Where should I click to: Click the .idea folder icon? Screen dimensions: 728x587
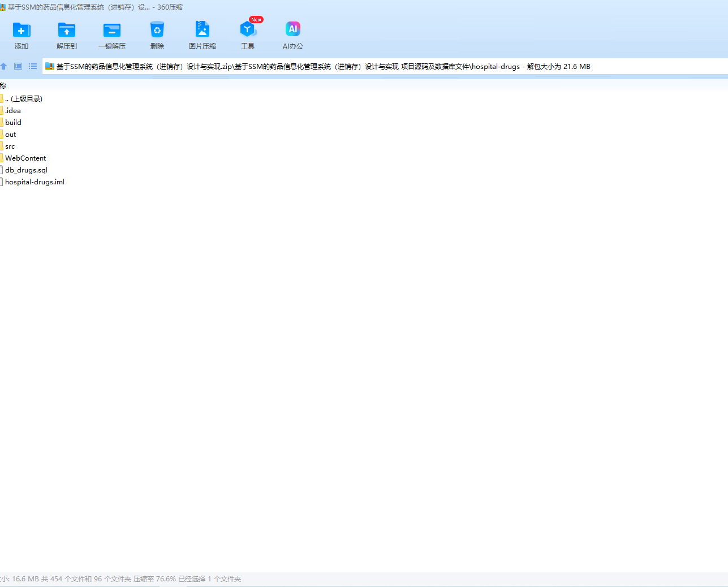[x=2, y=110]
